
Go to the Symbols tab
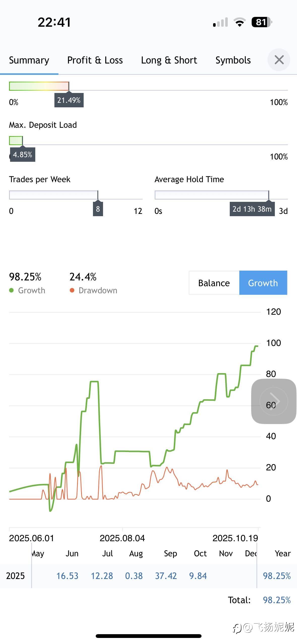pos(233,60)
